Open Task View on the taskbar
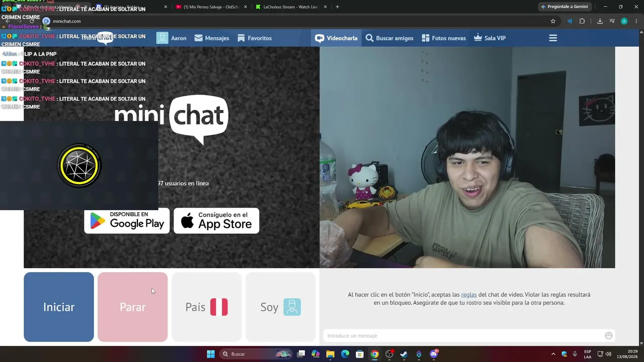 (301, 354)
